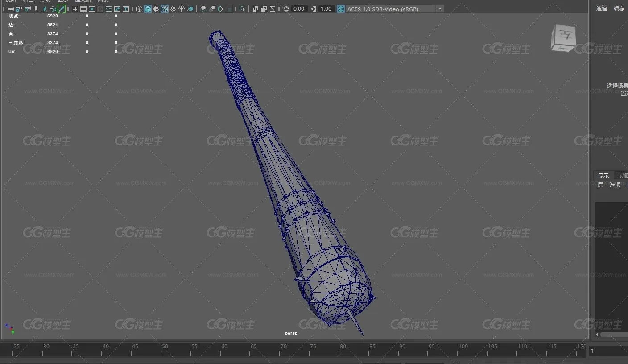Toggle Screen Space Ambient Occlusion icon
Screen dimensions: 628x364
click(203, 9)
